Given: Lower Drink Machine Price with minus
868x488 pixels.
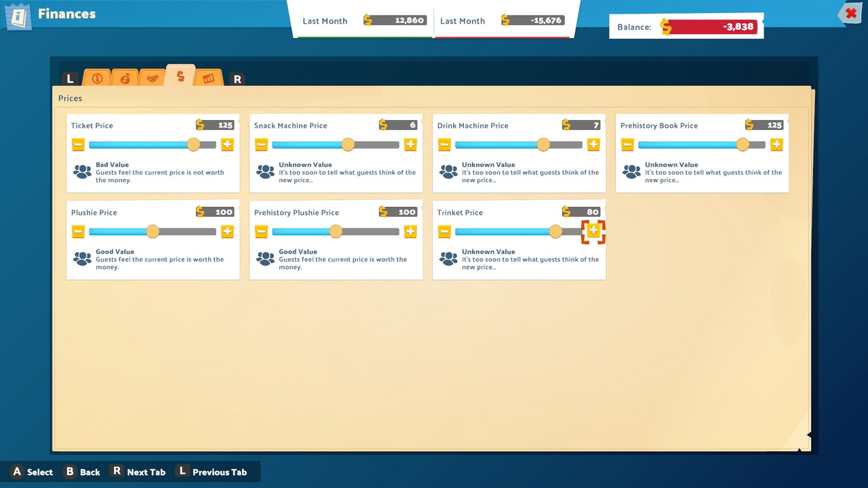Looking at the screenshot, I should pyautogui.click(x=445, y=144).
